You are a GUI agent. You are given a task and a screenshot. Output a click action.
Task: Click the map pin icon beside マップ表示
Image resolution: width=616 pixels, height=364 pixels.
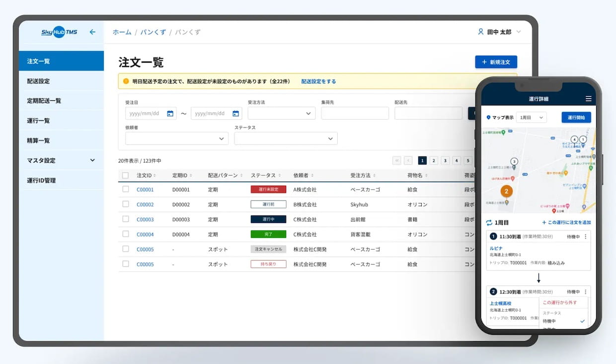click(488, 118)
